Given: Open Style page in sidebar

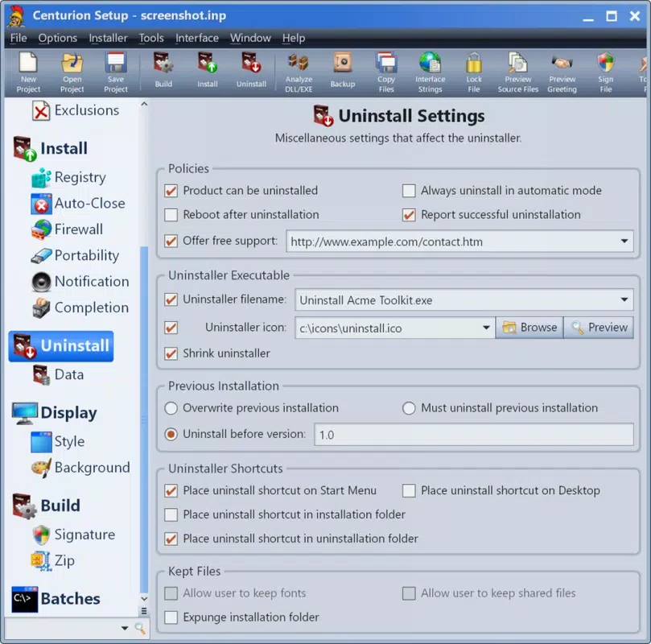Looking at the screenshot, I should tap(58, 442).
